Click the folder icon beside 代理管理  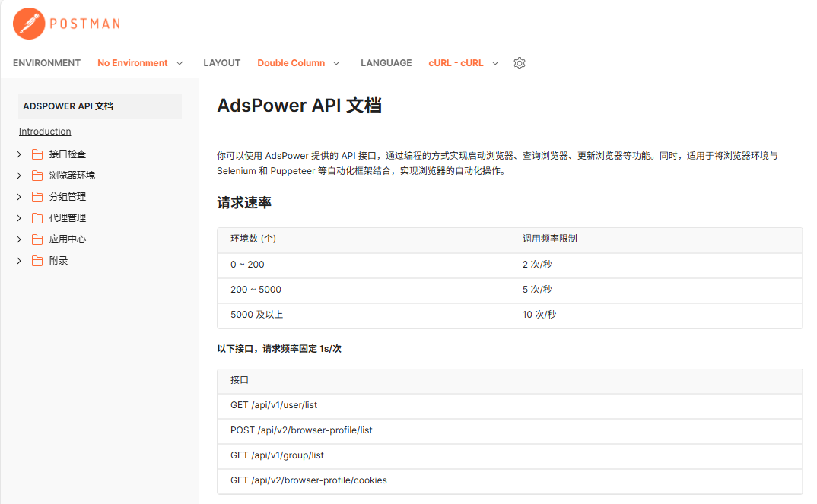click(x=37, y=217)
